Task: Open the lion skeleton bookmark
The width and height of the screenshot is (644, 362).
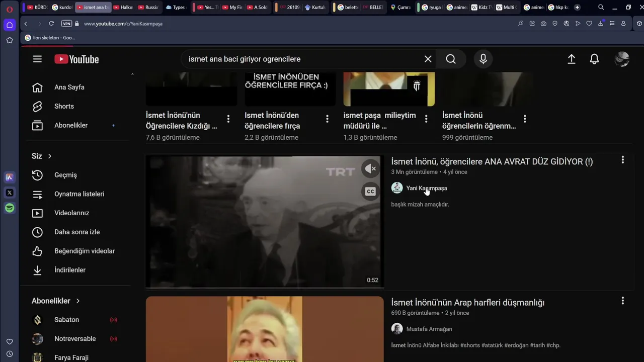Action: coord(49,38)
